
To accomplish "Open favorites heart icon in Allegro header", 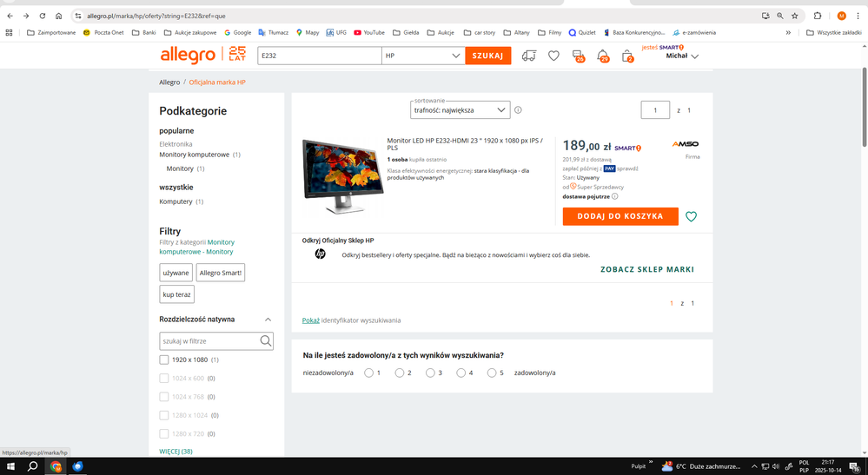I will click(553, 56).
